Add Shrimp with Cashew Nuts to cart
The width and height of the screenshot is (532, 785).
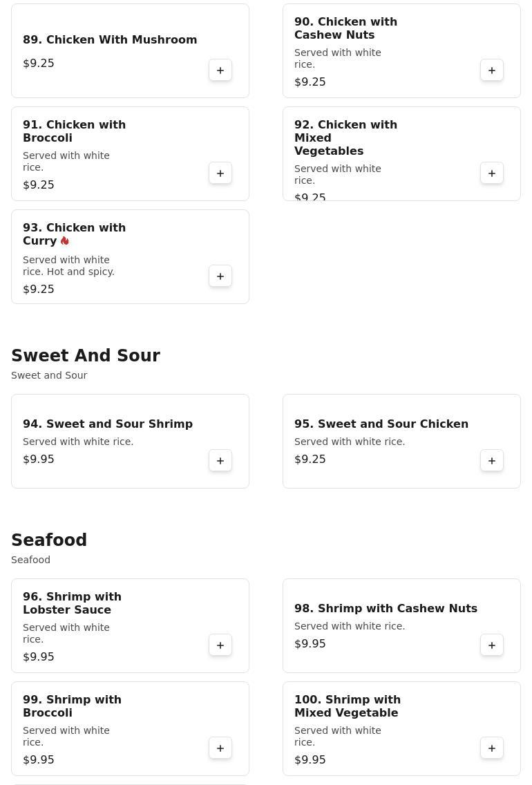[492, 645]
